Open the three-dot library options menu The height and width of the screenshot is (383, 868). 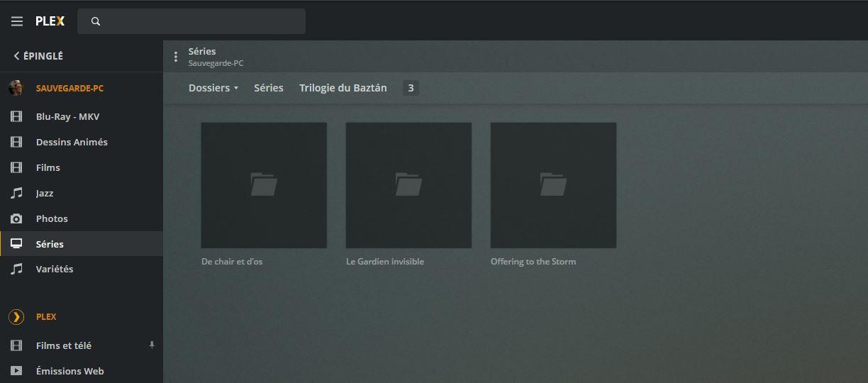(x=176, y=57)
